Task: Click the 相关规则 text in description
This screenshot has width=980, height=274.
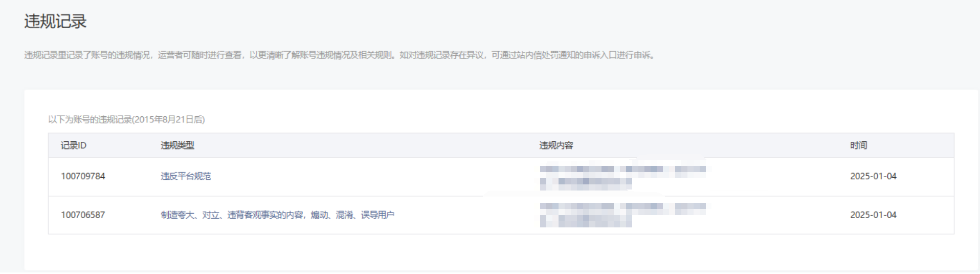Action: (374, 55)
